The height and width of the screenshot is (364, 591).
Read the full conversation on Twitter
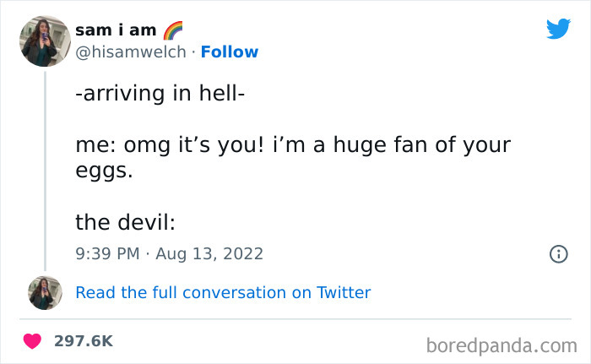pyautogui.click(x=223, y=293)
